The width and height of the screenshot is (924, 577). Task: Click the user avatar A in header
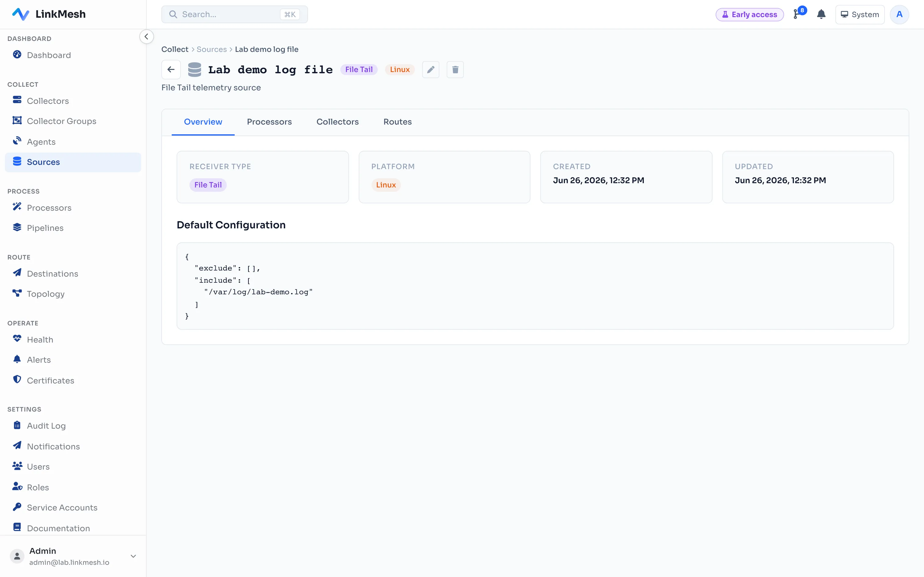point(899,15)
